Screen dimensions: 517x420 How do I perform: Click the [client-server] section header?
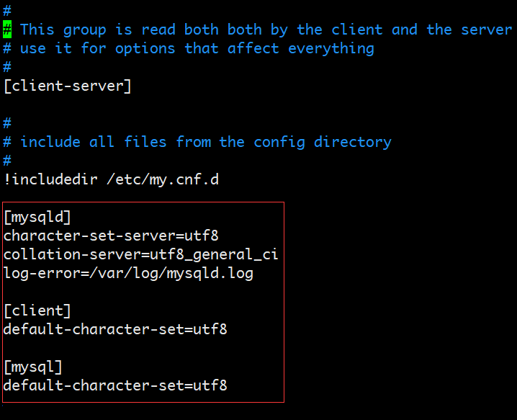click(x=68, y=86)
